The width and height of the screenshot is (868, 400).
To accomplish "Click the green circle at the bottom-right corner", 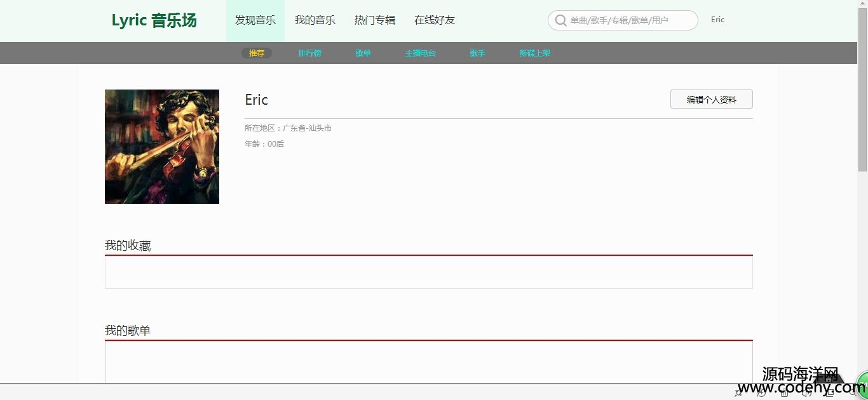I will pos(863,385).
